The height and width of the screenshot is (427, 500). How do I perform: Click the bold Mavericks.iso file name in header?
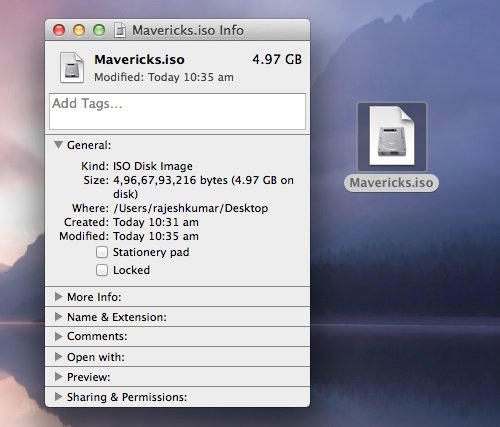pyautogui.click(x=139, y=60)
